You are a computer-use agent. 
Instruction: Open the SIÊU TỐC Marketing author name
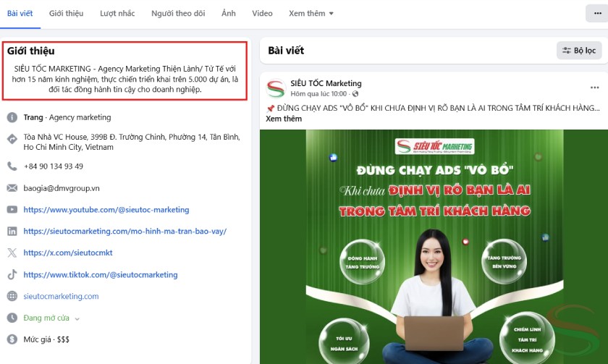(x=326, y=83)
